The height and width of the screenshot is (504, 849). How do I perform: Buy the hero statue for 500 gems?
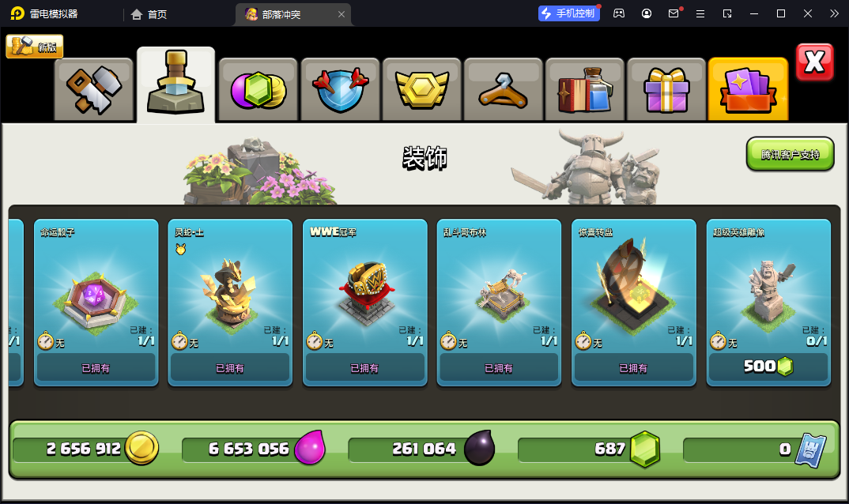[768, 367]
